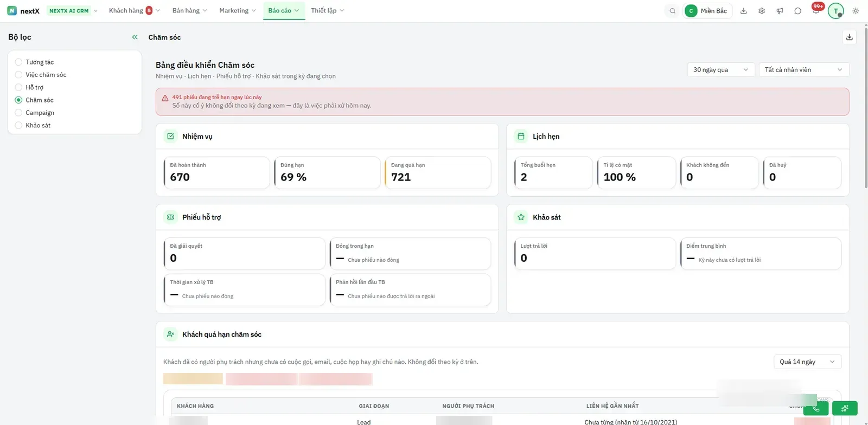Open the settings gear icon
Screen dimensions: 868x425
[x=762, y=11]
